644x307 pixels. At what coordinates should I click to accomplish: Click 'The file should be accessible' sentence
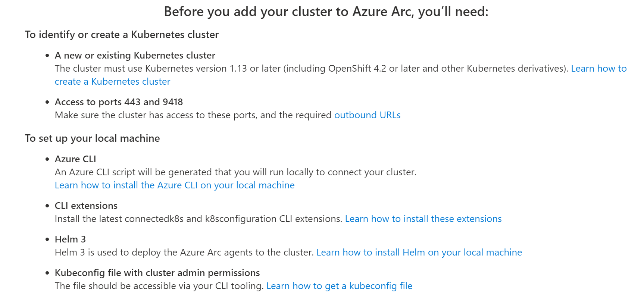[159, 286]
